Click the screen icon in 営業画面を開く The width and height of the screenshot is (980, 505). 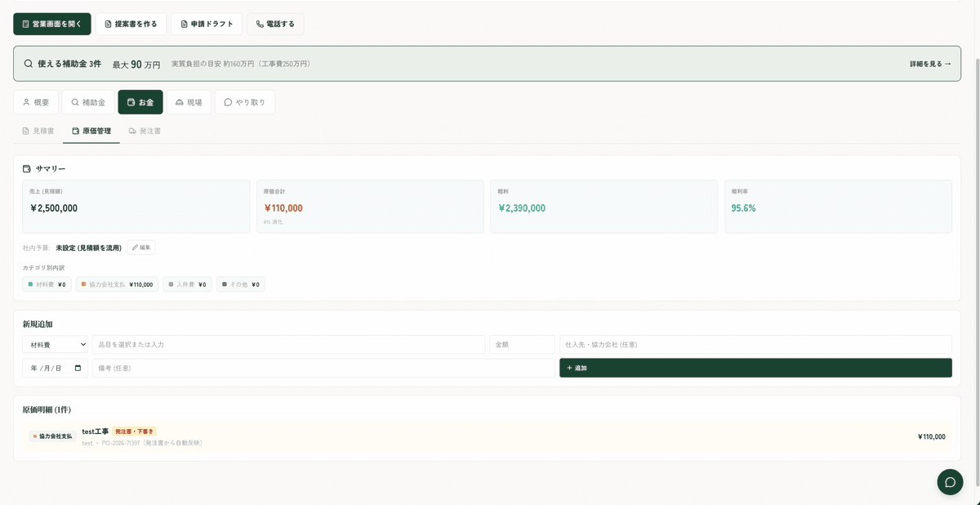(26, 24)
